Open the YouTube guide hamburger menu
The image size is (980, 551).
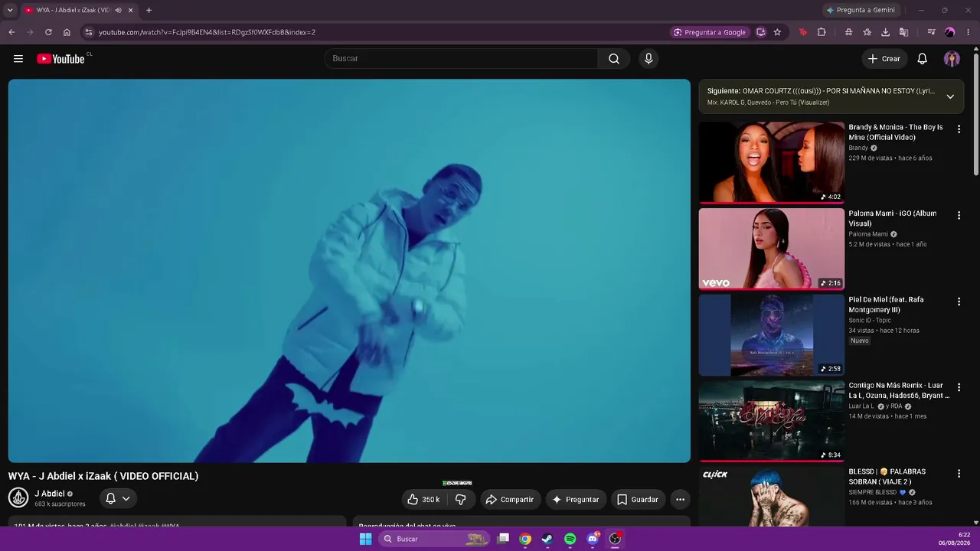(18, 59)
